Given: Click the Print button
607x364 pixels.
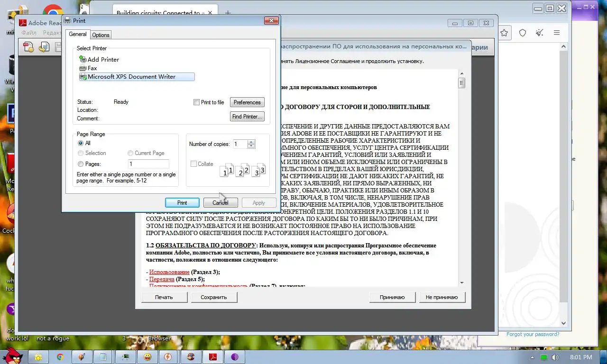Looking at the screenshot, I should point(182,203).
